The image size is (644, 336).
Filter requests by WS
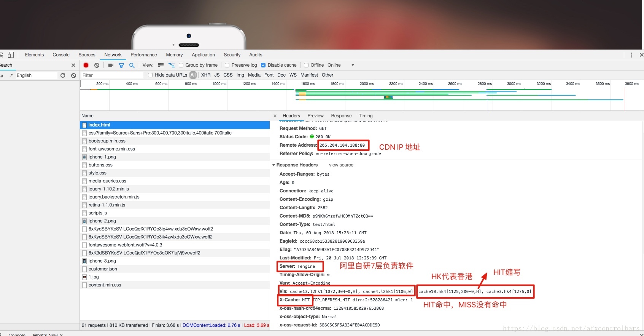click(293, 75)
